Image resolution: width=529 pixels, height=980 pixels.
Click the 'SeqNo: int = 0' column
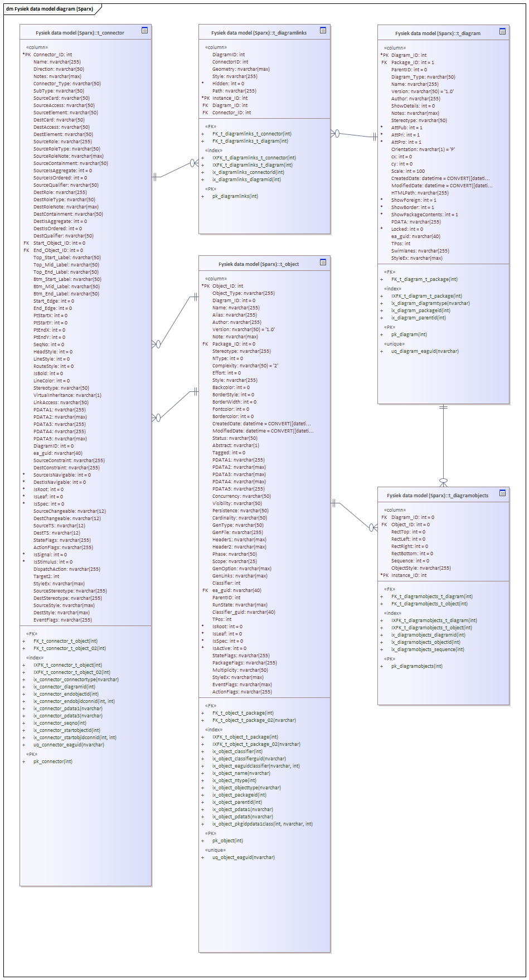(48, 345)
